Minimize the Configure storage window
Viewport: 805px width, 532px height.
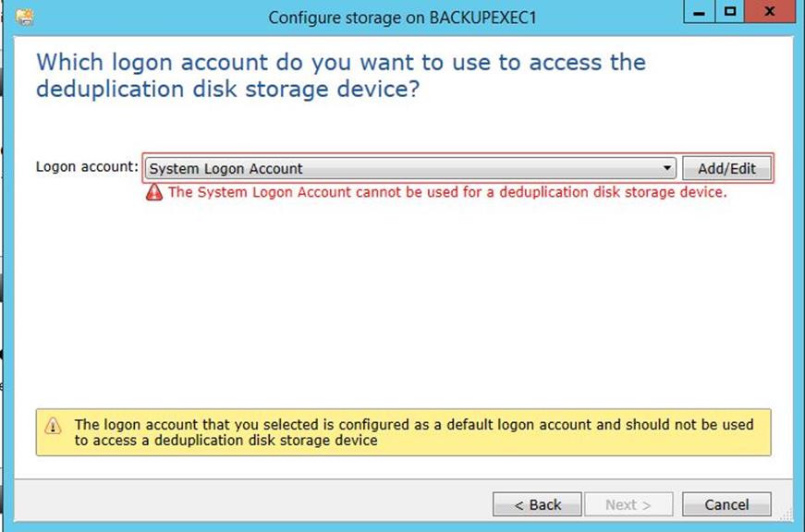pyautogui.click(x=699, y=12)
